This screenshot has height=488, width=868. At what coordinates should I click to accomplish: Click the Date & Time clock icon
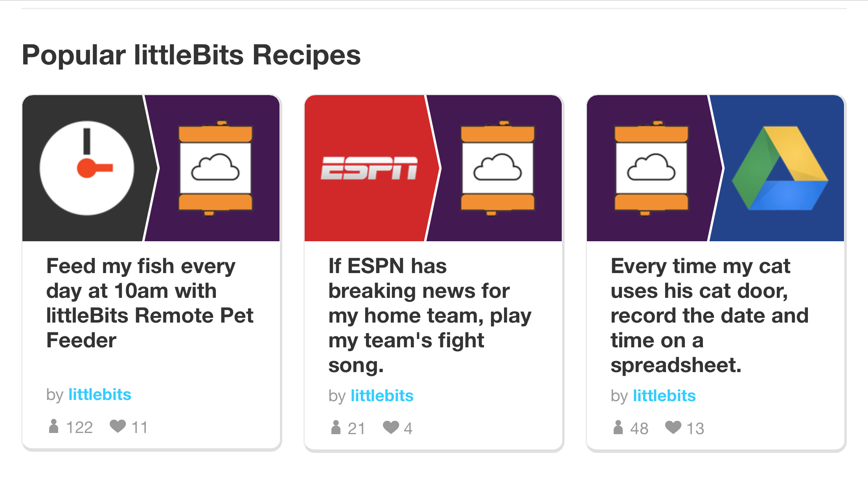pyautogui.click(x=87, y=168)
